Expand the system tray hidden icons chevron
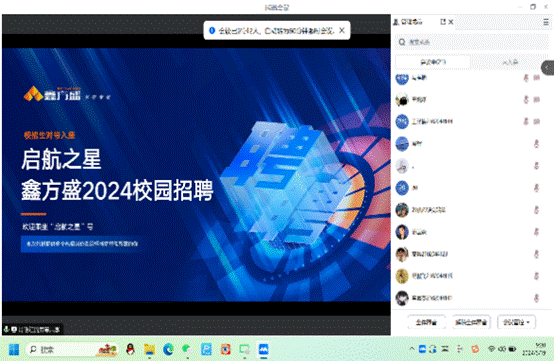 coord(412,349)
